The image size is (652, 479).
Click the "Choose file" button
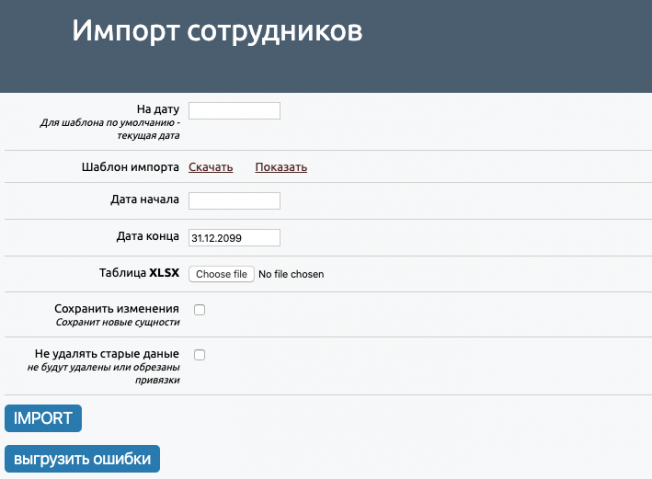(221, 274)
